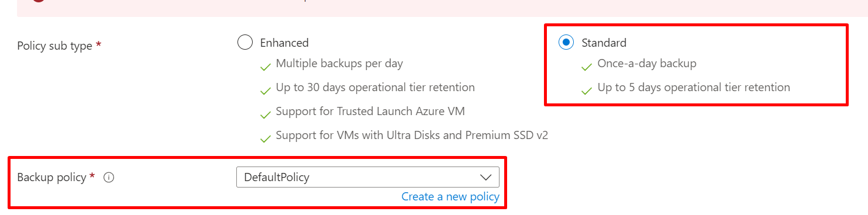Image resolution: width=868 pixels, height=215 pixels.
Task: Click the Once-a-day backup description text
Action: point(647,63)
